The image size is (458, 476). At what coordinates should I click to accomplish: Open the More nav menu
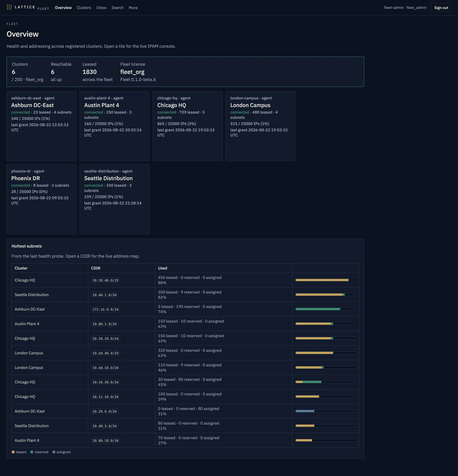pyautogui.click(x=133, y=8)
